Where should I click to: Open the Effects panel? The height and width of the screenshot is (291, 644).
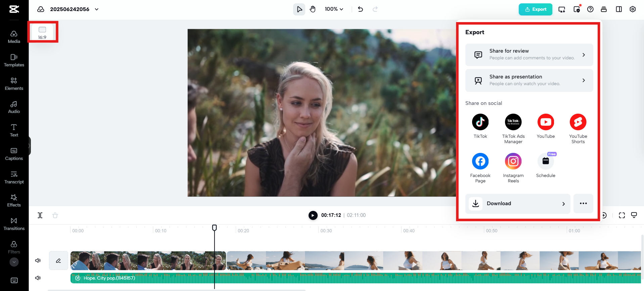[x=14, y=200]
